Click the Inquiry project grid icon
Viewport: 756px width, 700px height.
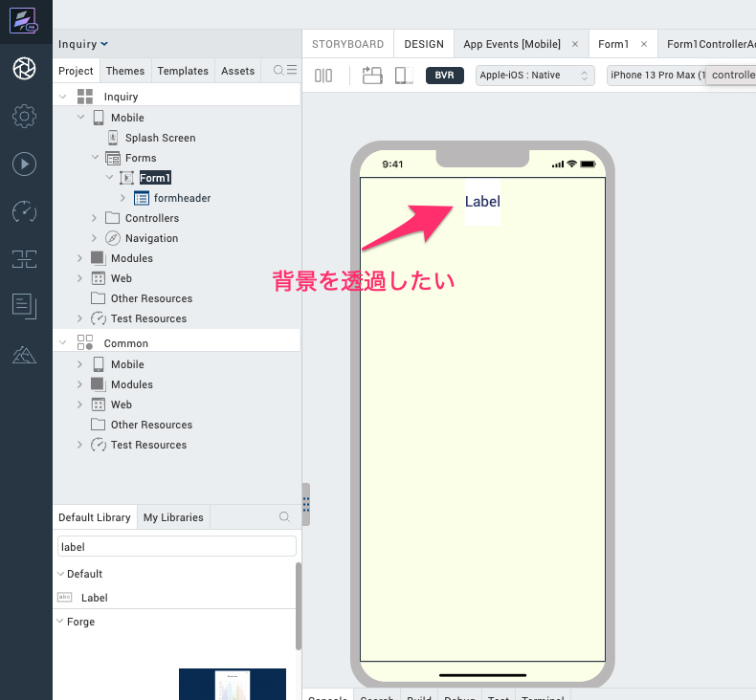click(85, 97)
